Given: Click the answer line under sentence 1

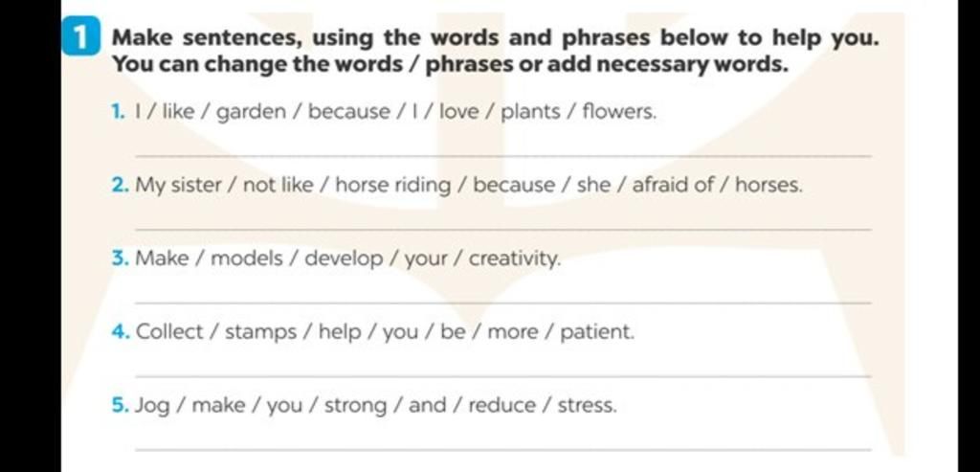Looking at the screenshot, I should (503, 156).
